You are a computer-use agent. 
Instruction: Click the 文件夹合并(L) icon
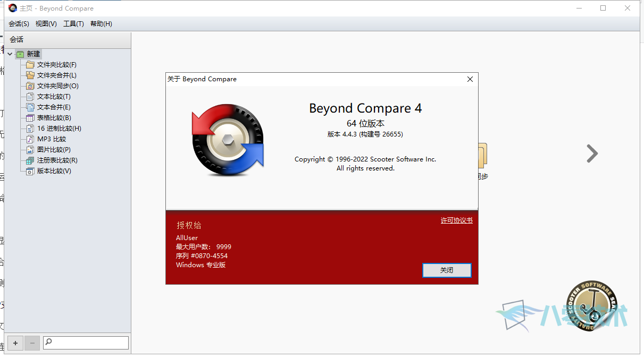[x=30, y=75]
